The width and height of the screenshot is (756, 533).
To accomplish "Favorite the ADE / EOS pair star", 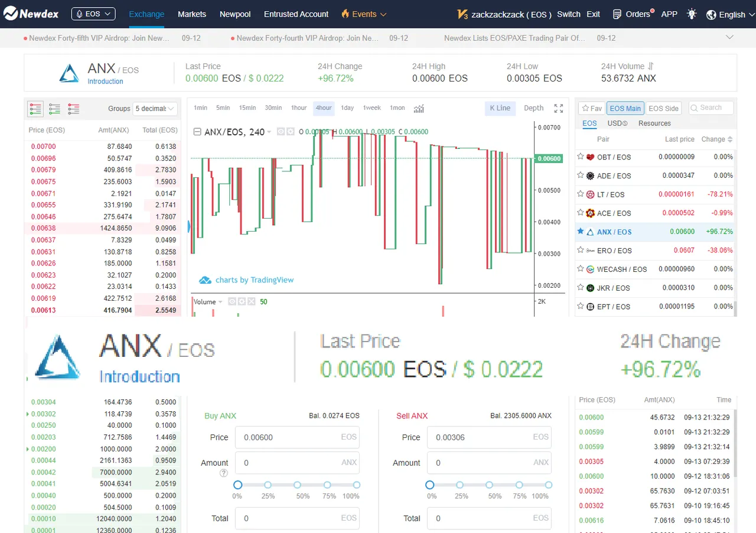I will (581, 175).
